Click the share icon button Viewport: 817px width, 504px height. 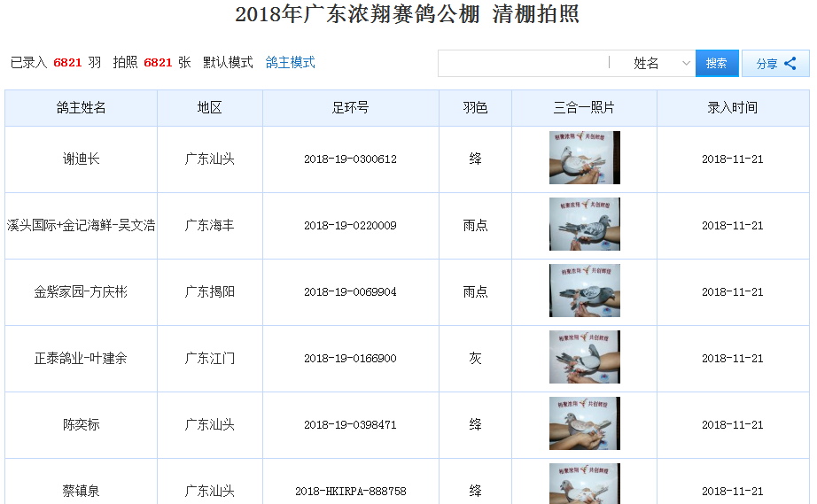pyautogui.click(x=775, y=64)
